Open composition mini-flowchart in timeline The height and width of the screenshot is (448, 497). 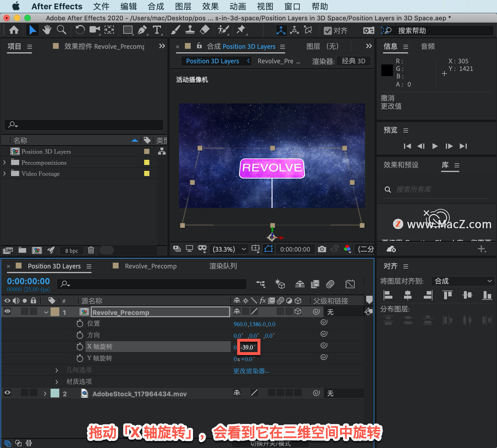point(260,284)
